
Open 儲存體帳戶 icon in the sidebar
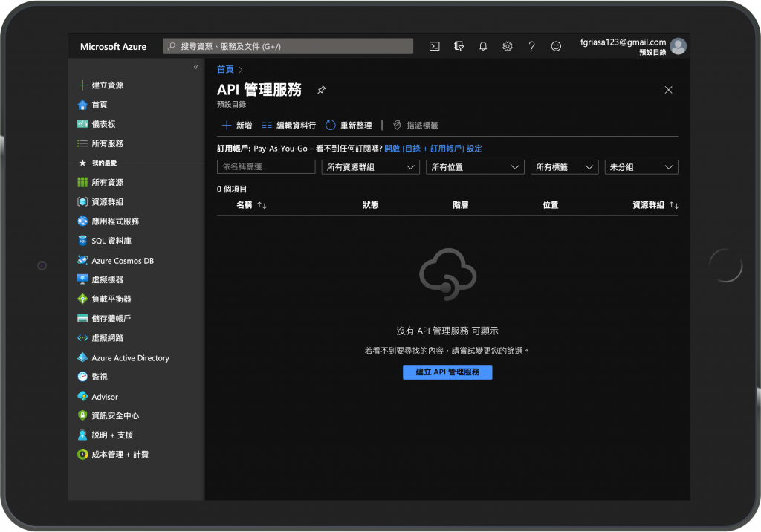[x=82, y=318]
